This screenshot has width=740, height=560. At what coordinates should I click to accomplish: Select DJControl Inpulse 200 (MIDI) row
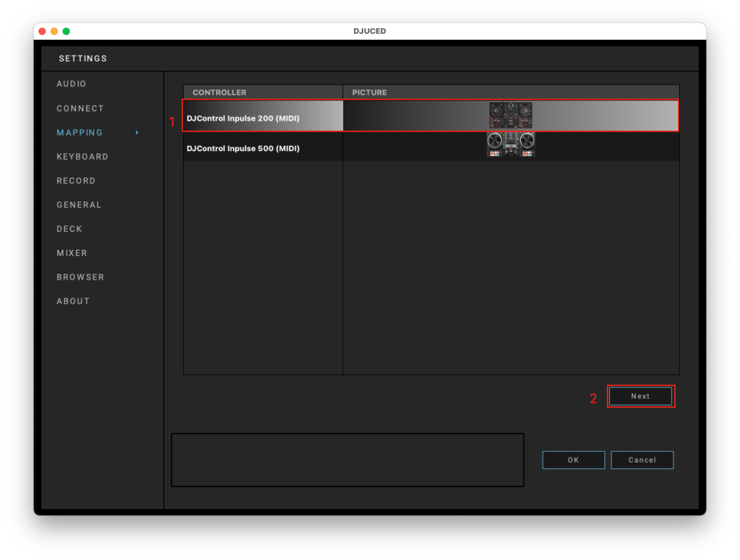tap(243, 118)
